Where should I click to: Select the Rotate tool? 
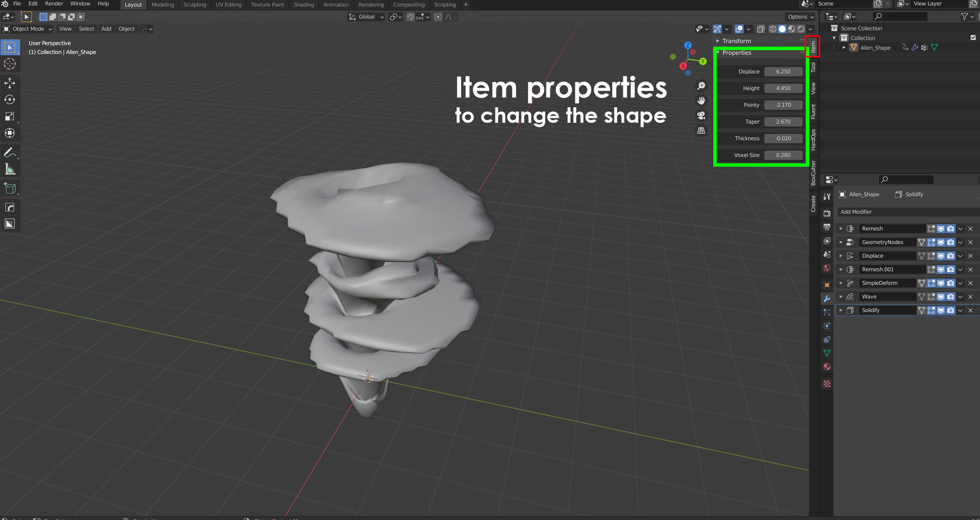pos(10,100)
